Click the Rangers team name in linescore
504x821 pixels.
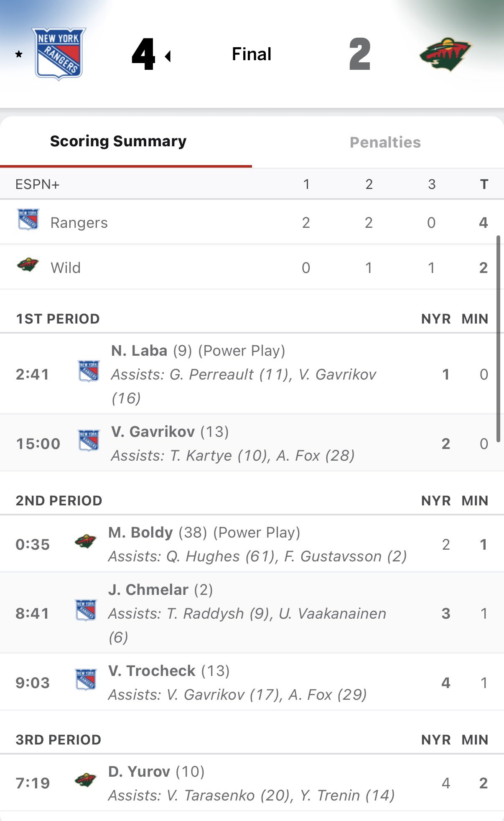pos(79,223)
